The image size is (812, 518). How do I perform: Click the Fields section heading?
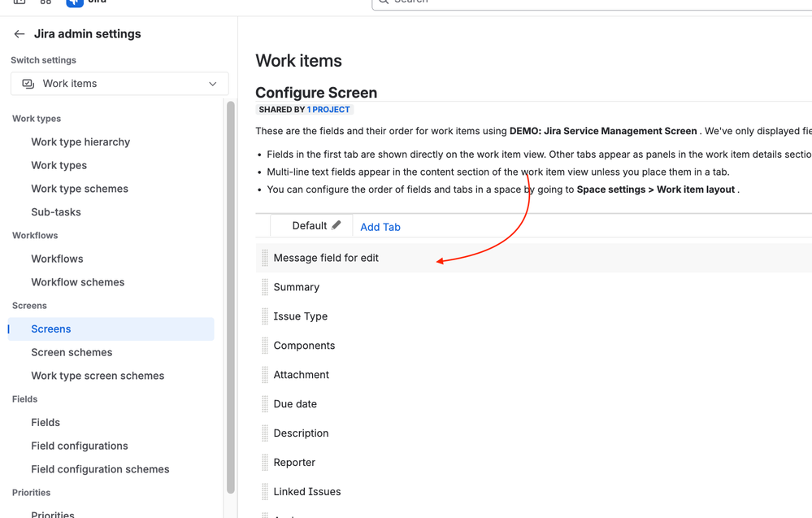tap(25, 398)
